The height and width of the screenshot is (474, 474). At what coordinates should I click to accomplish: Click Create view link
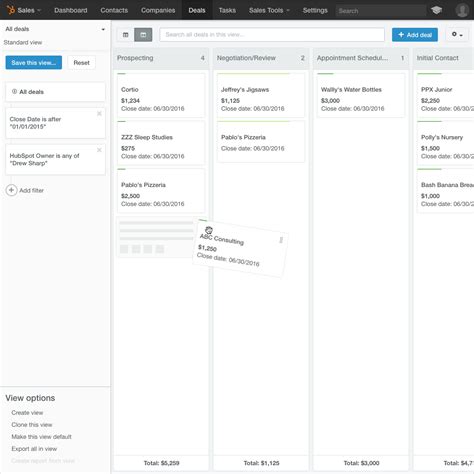(x=27, y=413)
